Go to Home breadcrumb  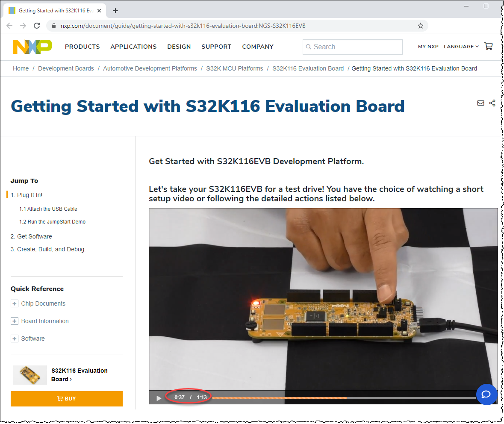[x=21, y=68]
